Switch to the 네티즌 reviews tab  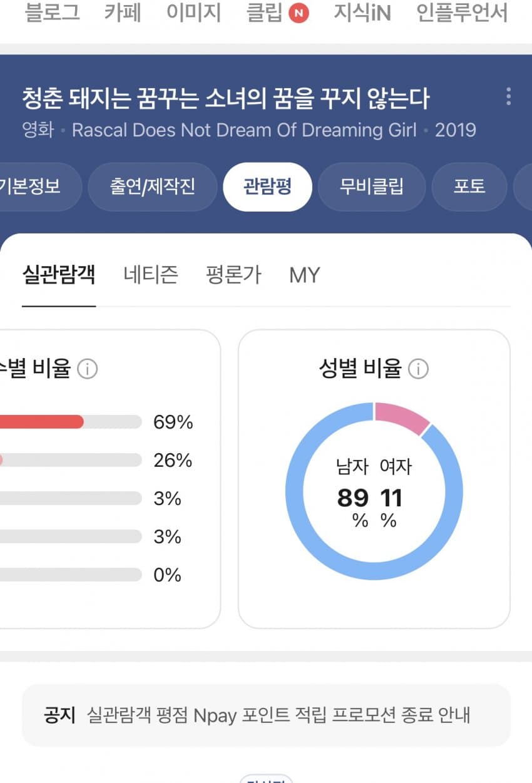click(151, 275)
